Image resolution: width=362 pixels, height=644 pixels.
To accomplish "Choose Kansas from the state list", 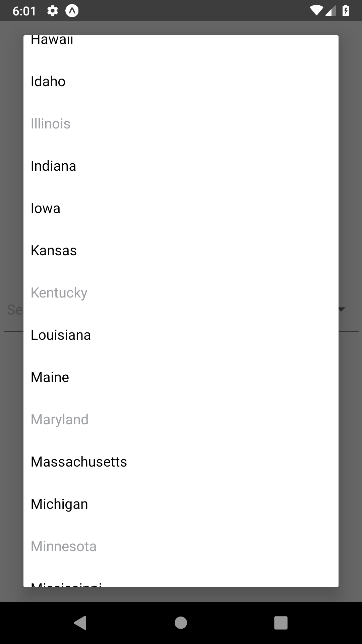I will point(54,250).
